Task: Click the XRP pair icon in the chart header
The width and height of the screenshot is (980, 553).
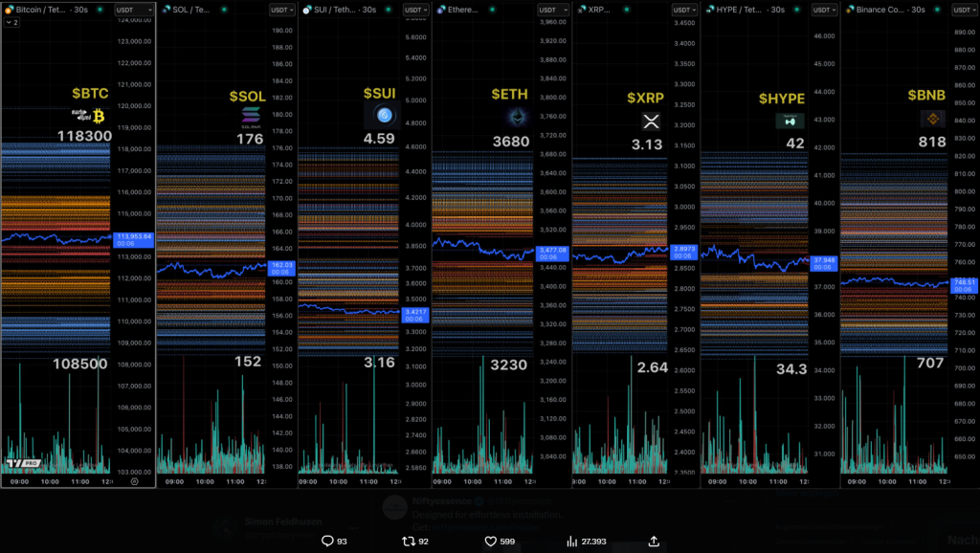Action: 582,10
